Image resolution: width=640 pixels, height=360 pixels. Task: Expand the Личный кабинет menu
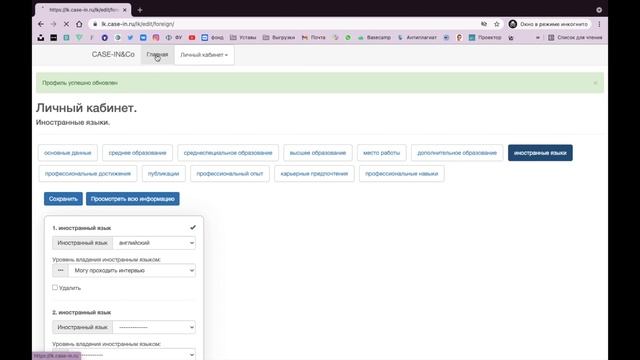tap(204, 55)
